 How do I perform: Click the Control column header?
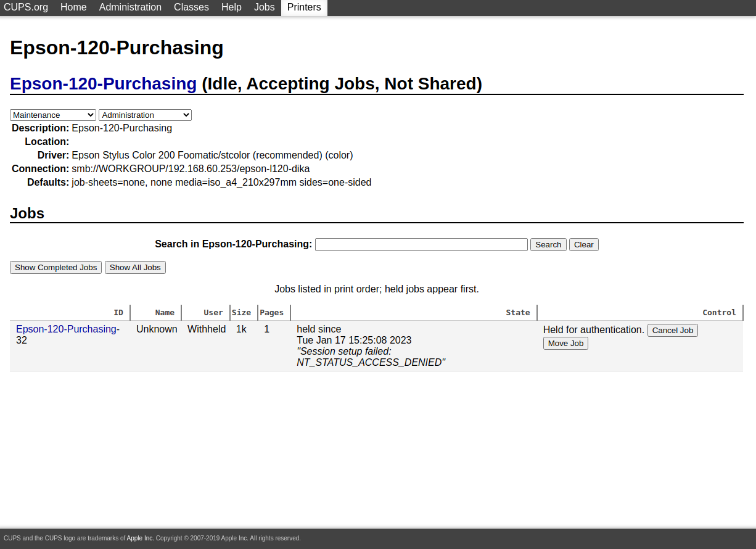pos(719,312)
